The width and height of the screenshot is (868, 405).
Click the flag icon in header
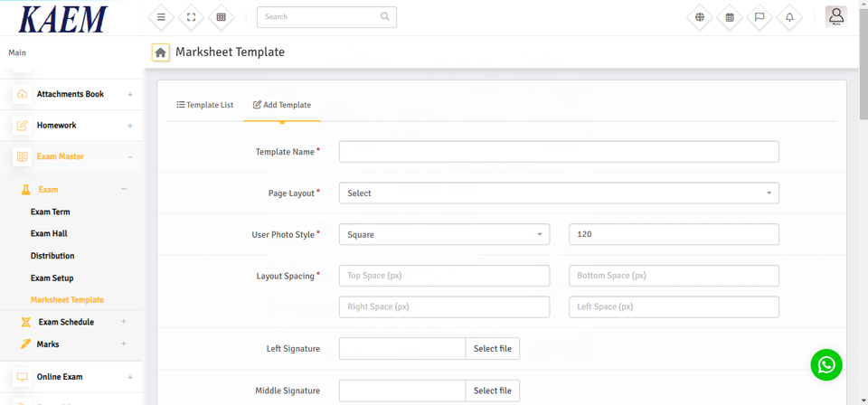pyautogui.click(x=759, y=17)
